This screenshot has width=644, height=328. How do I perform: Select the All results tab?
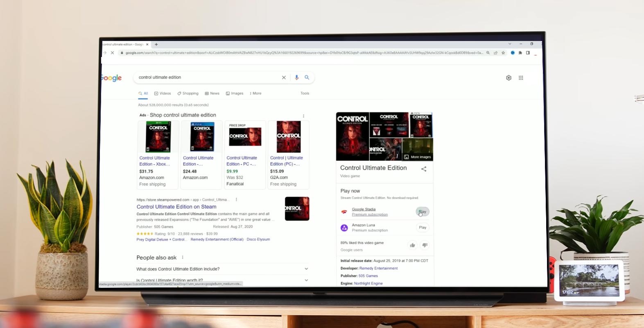pos(143,93)
